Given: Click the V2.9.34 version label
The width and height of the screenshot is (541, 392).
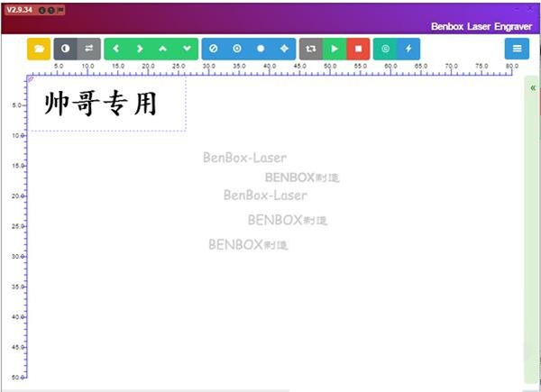Looking at the screenshot, I should tap(19, 10).
